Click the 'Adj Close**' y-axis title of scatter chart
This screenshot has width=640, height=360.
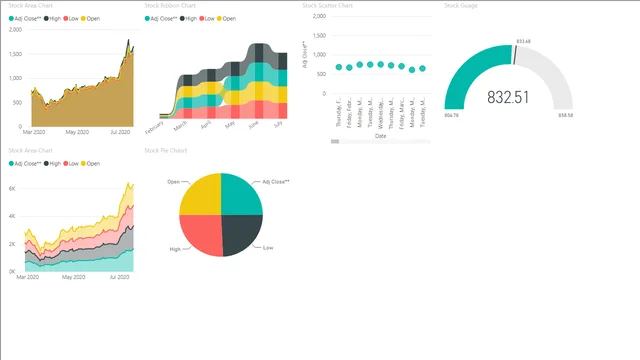click(304, 54)
